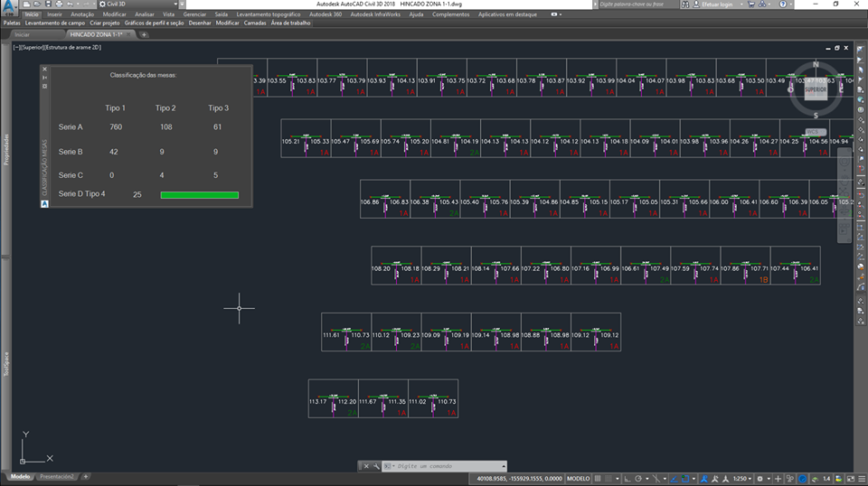This screenshot has width=868, height=486.
Task: Click the Print plotter icon
Action: pyautogui.click(x=59, y=4)
